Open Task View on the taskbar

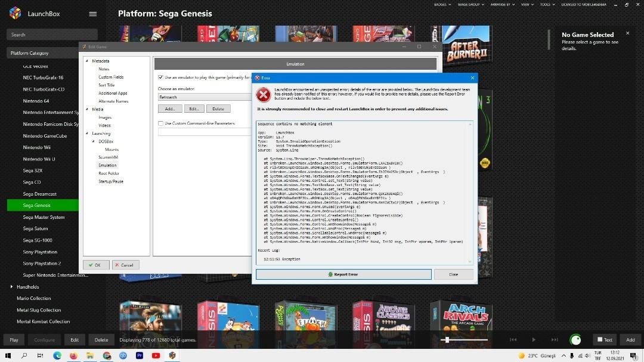(x=40, y=355)
